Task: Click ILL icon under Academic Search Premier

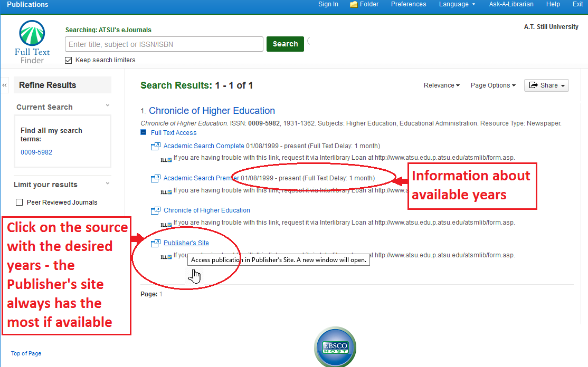Action: coord(166,192)
